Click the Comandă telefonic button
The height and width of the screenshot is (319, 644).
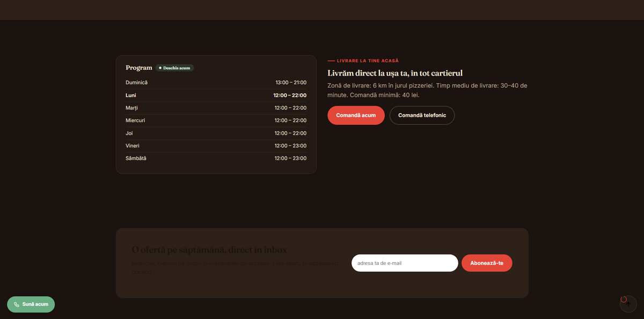pyautogui.click(x=422, y=115)
